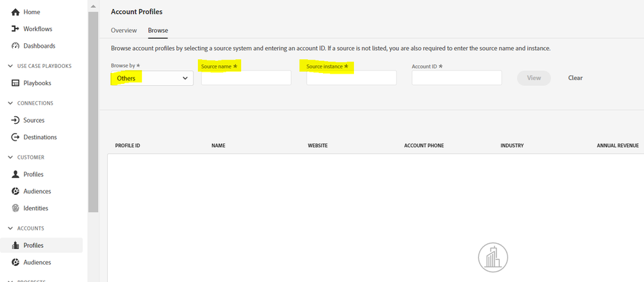Collapse the Connections section chevron

tap(10, 103)
